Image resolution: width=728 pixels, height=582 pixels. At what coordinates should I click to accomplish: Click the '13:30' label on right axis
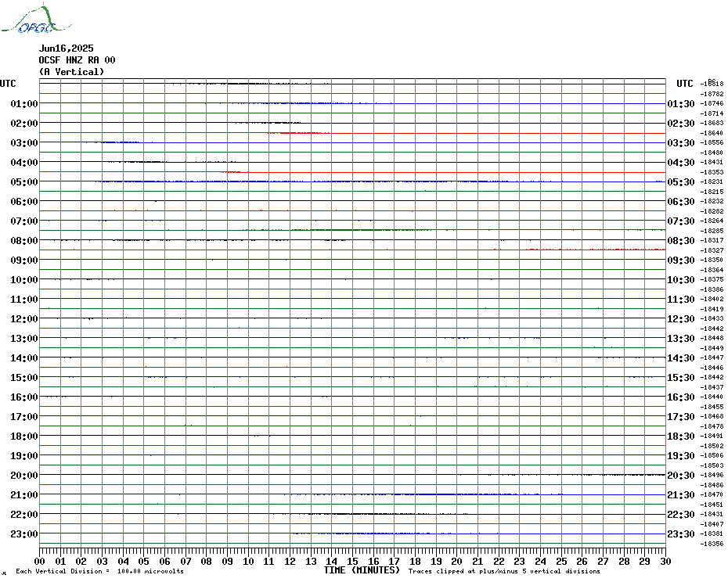click(x=681, y=339)
